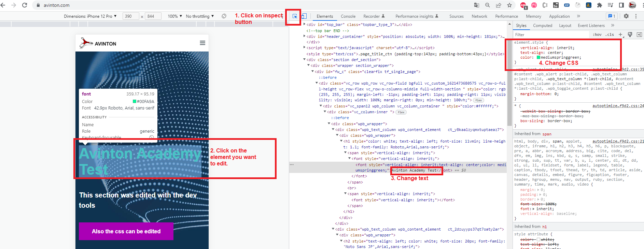Bookmark page with the star icon
The width and height of the screenshot is (644, 249).
509,5
